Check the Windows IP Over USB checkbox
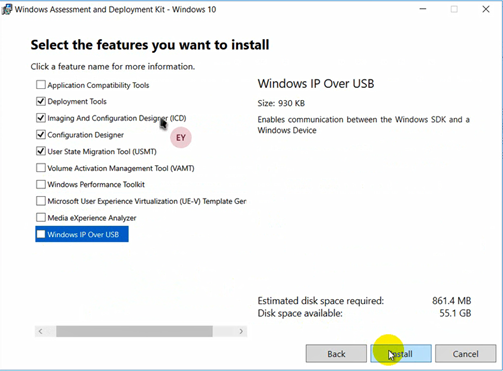503x371 pixels. [41, 234]
